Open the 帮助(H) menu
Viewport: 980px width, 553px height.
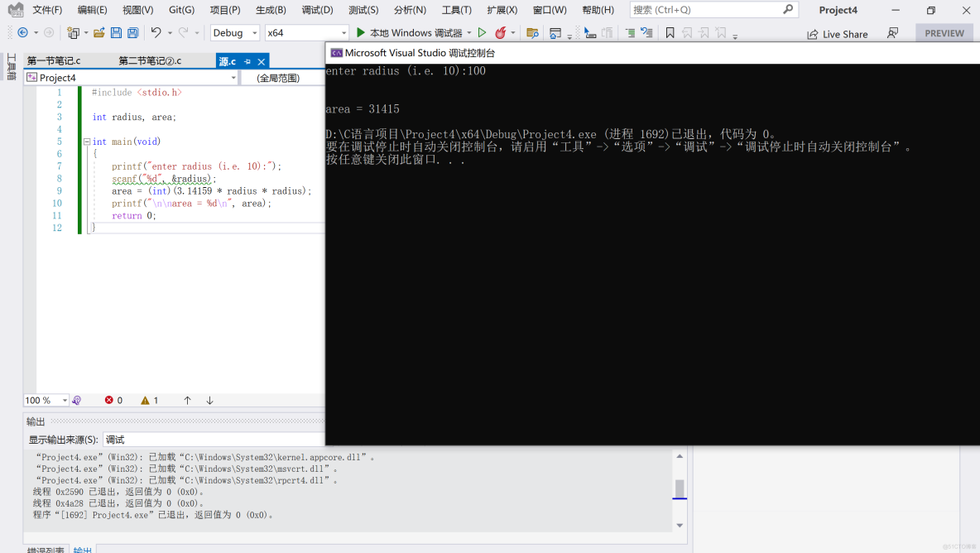point(598,10)
